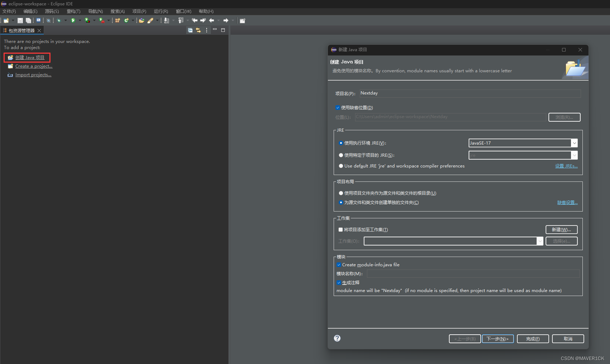Select 使用执行环境 JRE radio button
Image resolution: width=610 pixels, height=364 pixels.
coord(341,143)
